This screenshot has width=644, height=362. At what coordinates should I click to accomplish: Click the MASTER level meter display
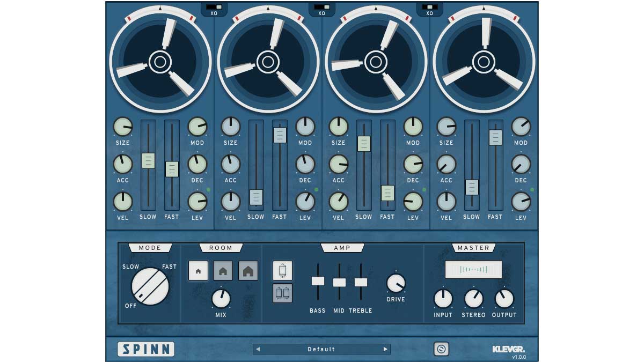[473, 269]
